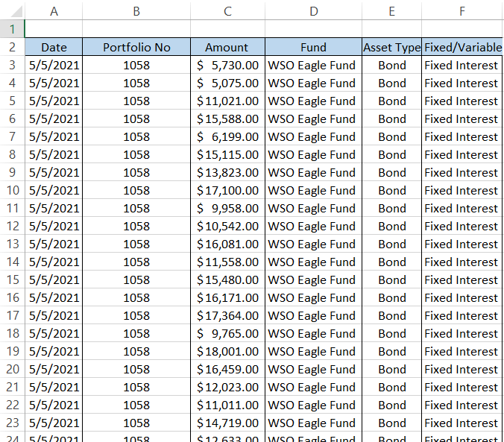504x442 pixels.
Task: Select the Date header cell
Action: (x=54, y=47)
